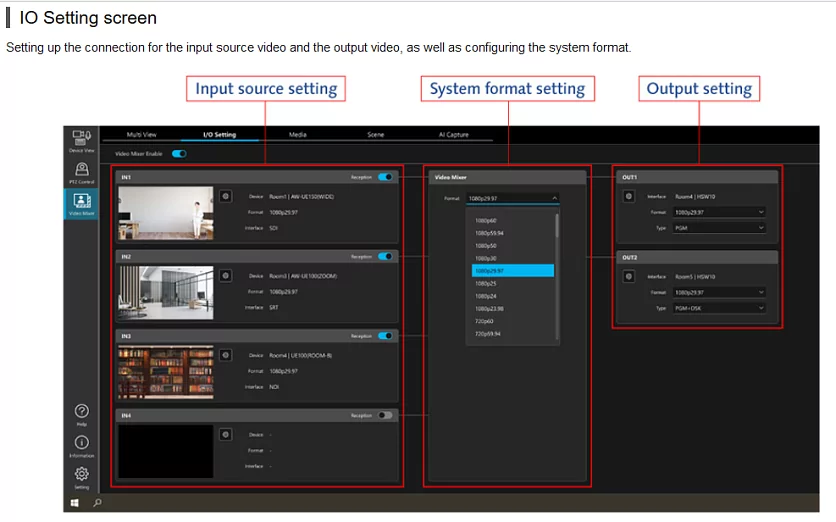Open the OUT1 settings gear icon
Screen dimensions: 836x522
point(628,196)
